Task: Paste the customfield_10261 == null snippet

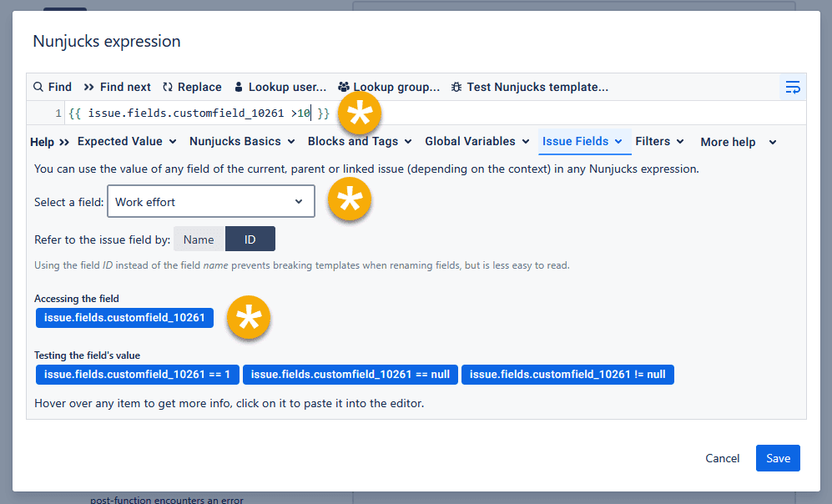Action: pyautogui.click(x=350, y=375)
